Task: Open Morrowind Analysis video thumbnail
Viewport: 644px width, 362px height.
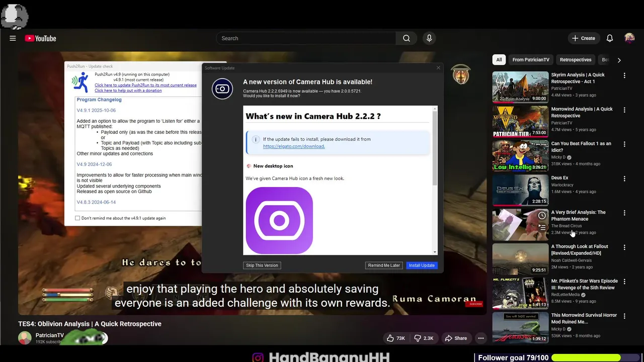Action: point(520,121)
